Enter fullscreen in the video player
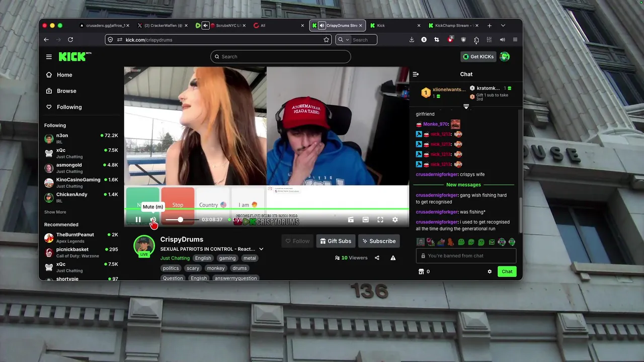Screen dimensions: 644x362 click(x=380, y=220)
